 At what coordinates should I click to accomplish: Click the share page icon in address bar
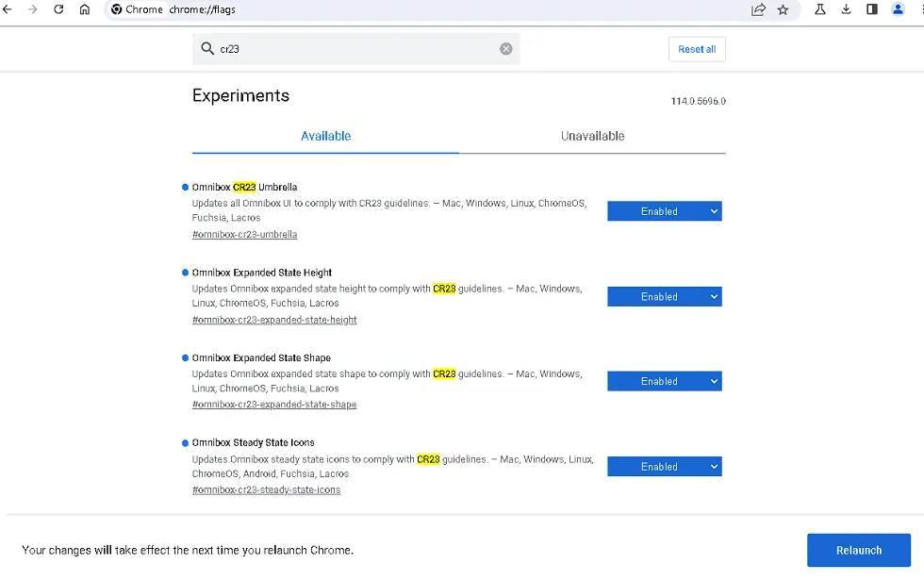(x=758, y=9)
